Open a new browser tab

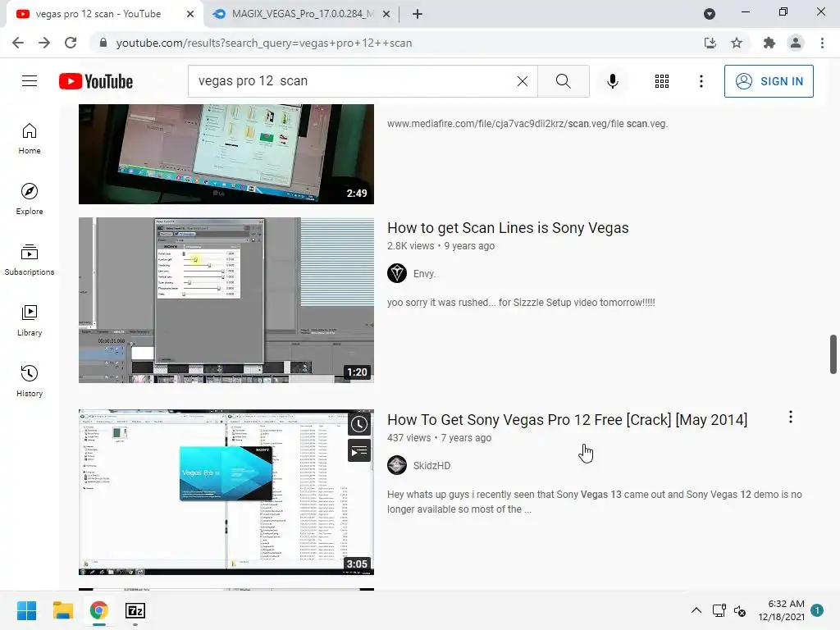pos(418,14)
